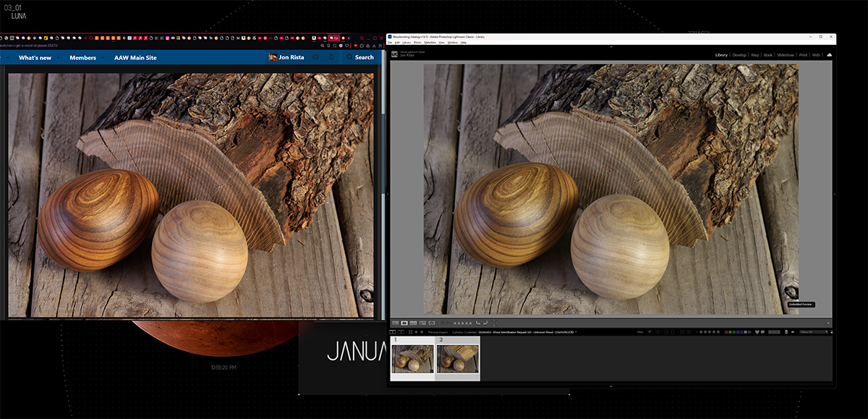The image size is (868, 419).
Task: Filter by flagged status in filmstrip filter bar
Action: (x=650, y=332)
